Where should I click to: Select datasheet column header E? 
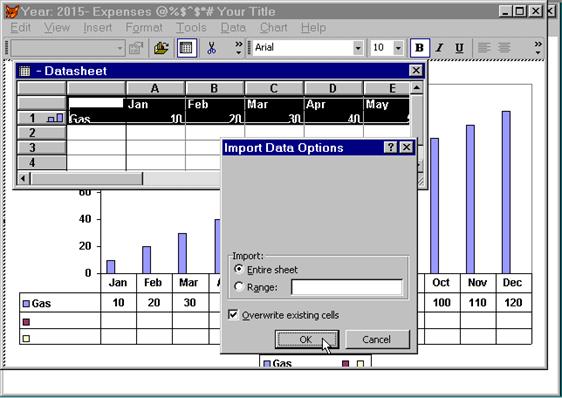coord(386,88)
